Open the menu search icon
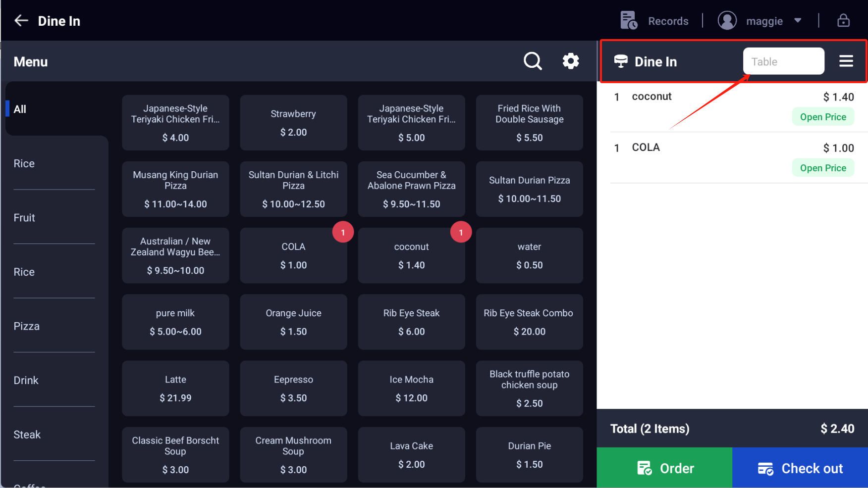The height and width of the screenshot is (488, 868). [x=533, y=61]
